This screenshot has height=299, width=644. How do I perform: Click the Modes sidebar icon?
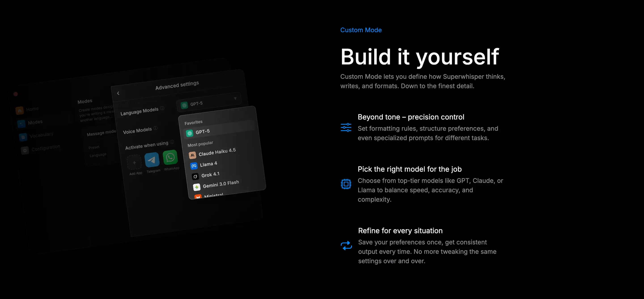click(21, 124)
